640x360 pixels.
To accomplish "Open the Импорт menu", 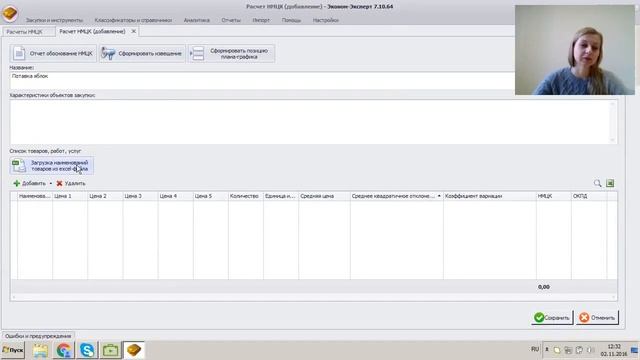I will [x=261, y=20].
